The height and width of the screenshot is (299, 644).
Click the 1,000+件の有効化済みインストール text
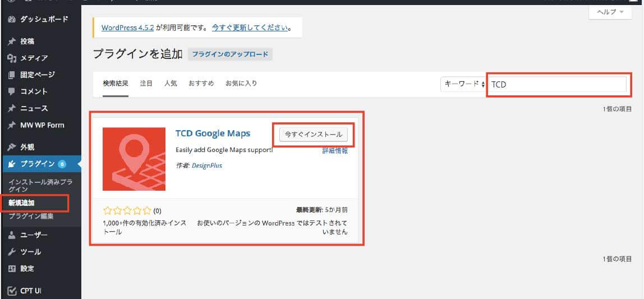click(x=145, y=227)
